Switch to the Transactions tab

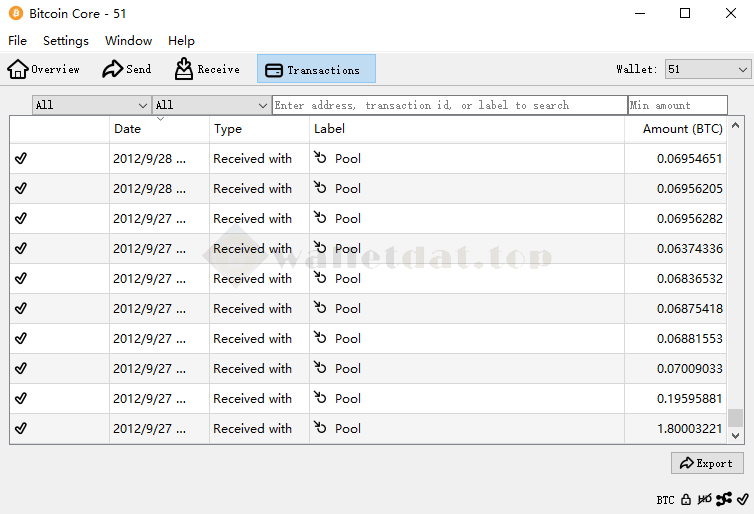click(316, 69)
